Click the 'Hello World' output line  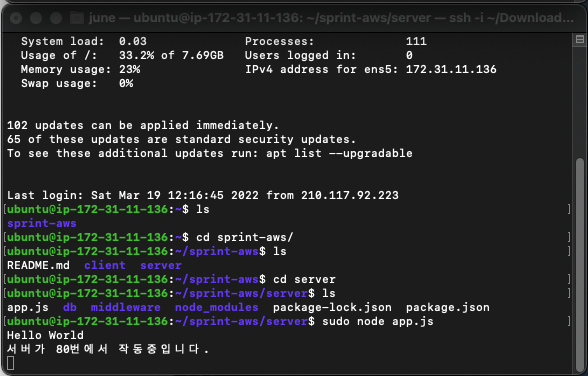pyautogui.click(x=45, y=335)
